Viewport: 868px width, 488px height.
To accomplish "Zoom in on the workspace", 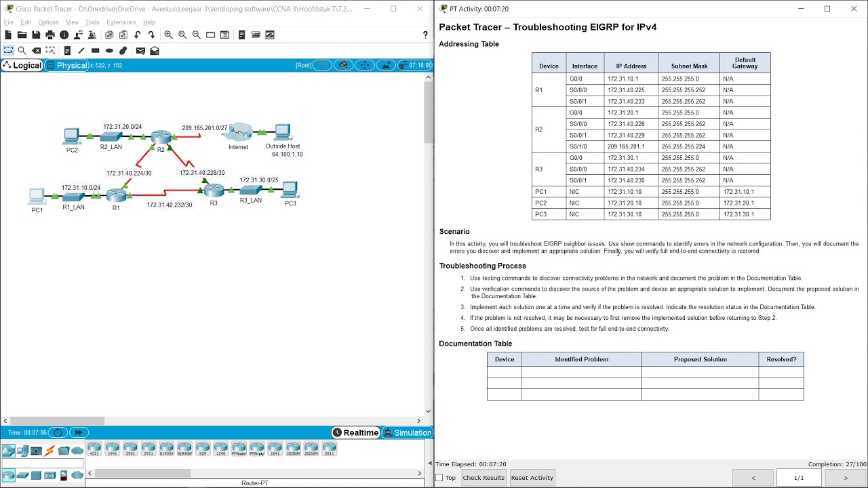I will (168, 35).
